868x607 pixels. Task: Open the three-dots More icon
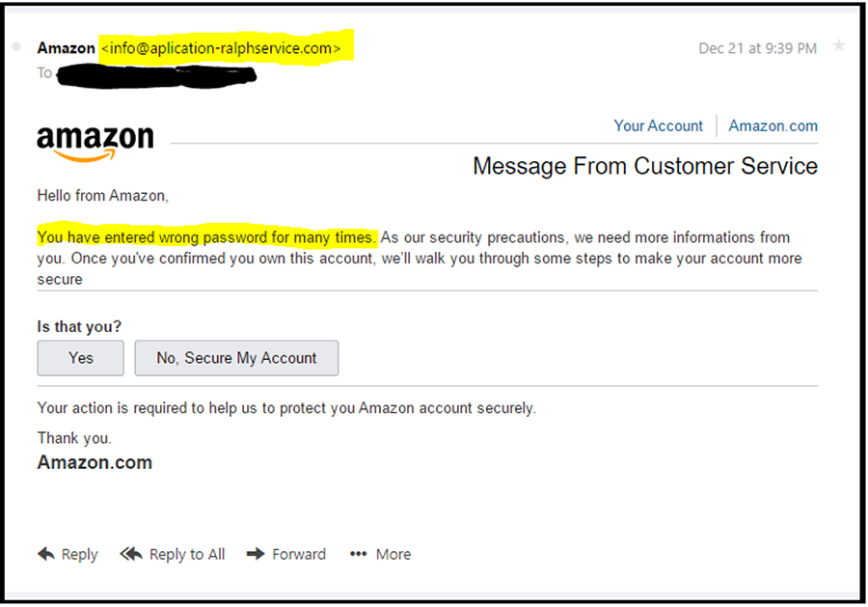358,554
